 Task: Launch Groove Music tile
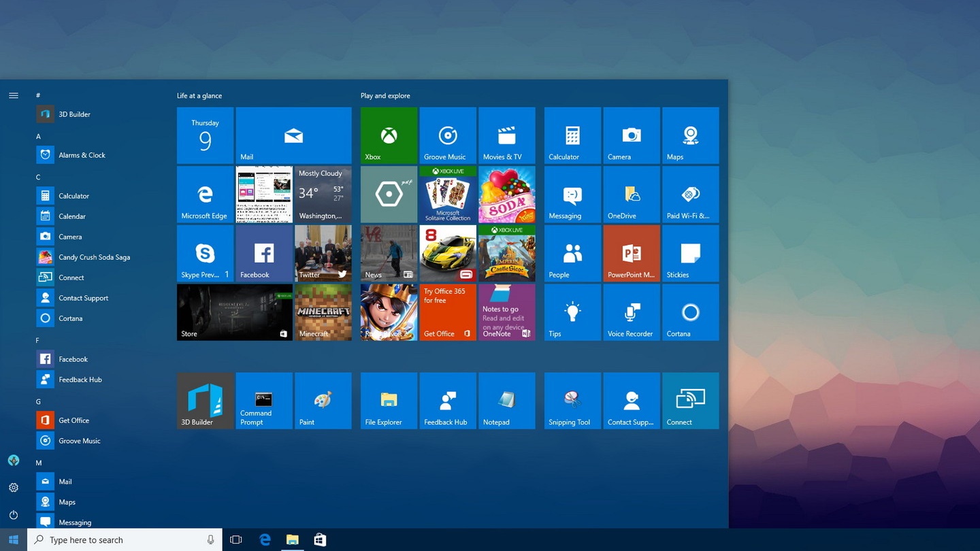448,135
